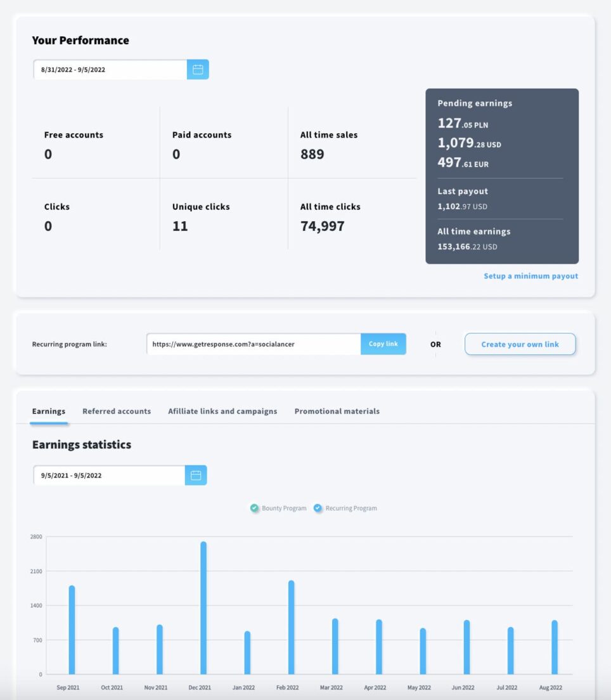The image size is (611, 700).
Task: Open the earnings statistics calendar icon
Action: click(x=197, y=475)
